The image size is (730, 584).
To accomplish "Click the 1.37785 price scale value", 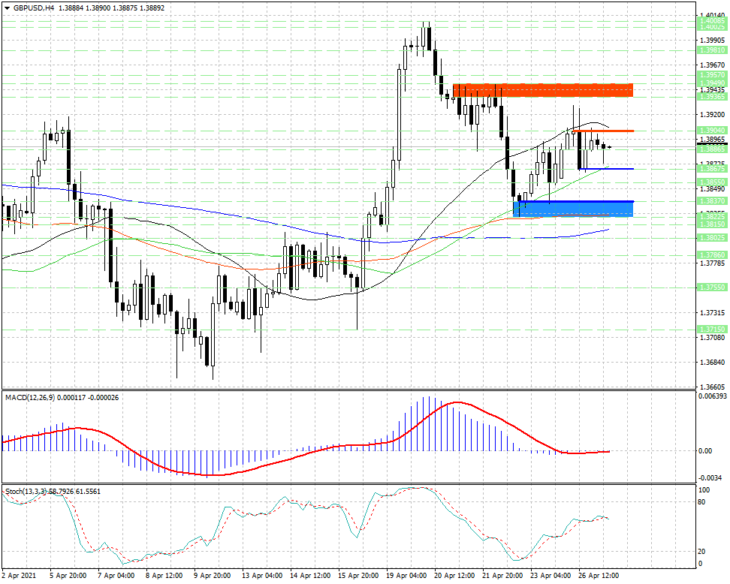I will [712, 263].
